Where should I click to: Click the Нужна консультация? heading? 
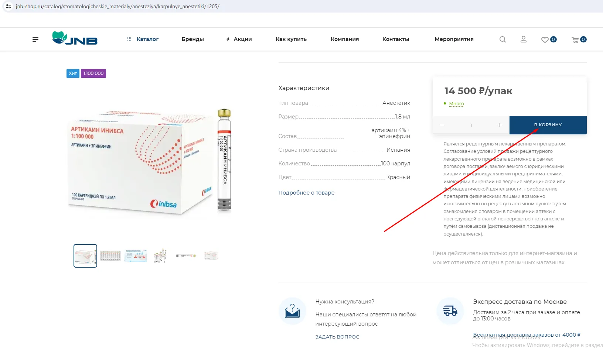pyautogui.click(x=345, y=302)
